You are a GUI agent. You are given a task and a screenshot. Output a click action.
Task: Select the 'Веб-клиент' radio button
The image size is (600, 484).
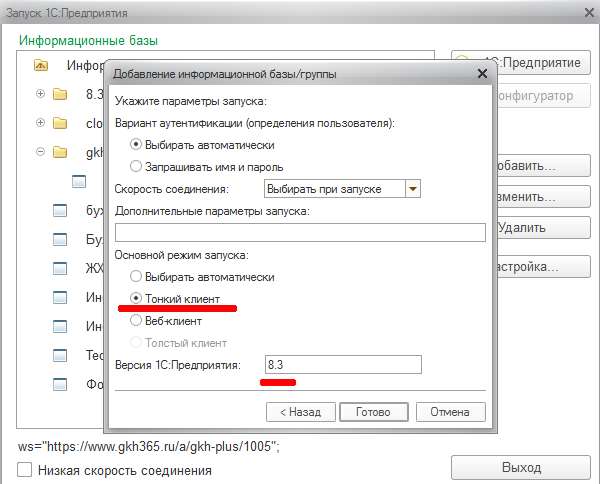(x=135, y=321)
